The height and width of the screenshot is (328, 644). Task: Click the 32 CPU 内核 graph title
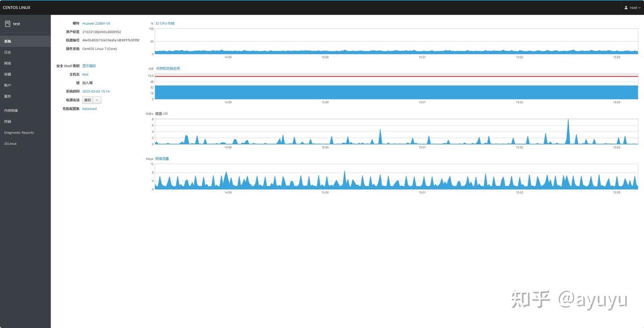point(165,23)
